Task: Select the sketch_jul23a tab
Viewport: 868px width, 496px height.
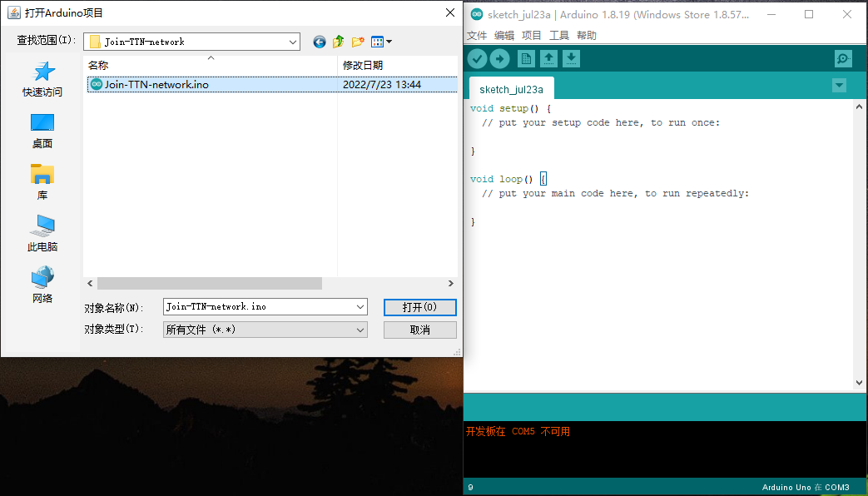Action: [512, 89]
